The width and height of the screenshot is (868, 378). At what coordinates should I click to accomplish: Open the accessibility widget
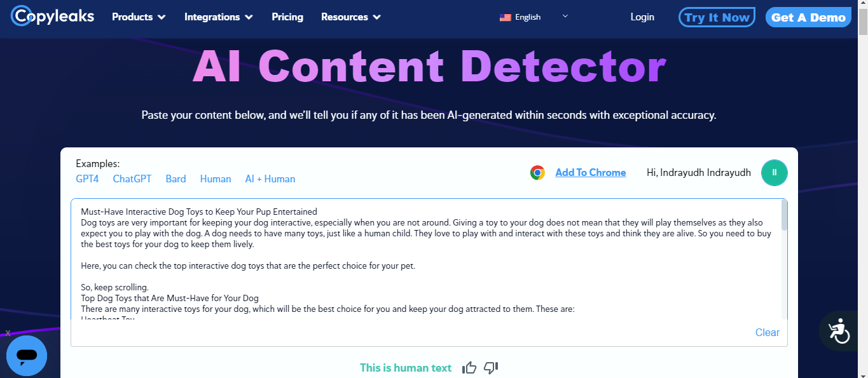pyautogui.click(x=839, y=330)
